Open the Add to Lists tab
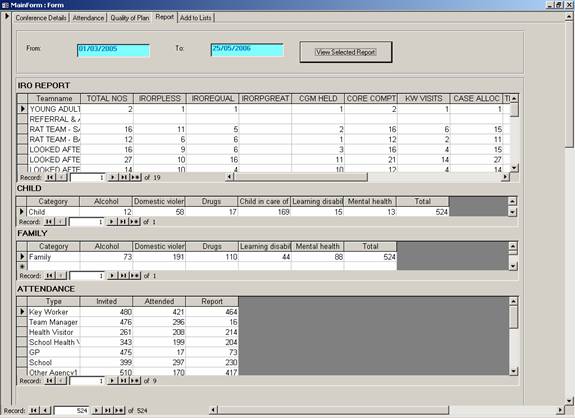575x418 pixels. point(196,18)
